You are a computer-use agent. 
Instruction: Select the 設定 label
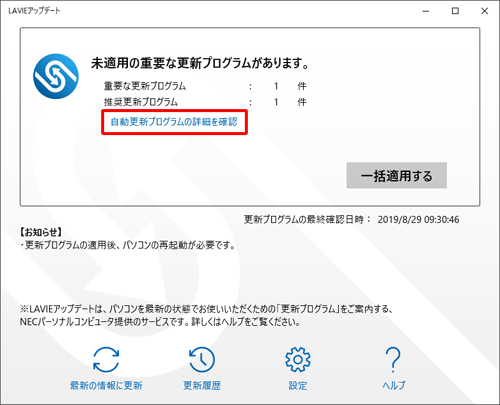pos(298,386)
